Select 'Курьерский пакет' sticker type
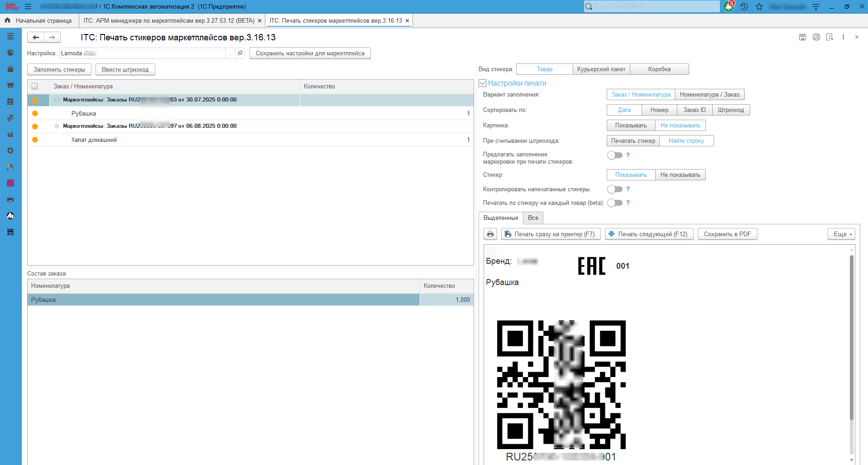The height and width of the screenshot is (465, 868). [x=601, y=69]
